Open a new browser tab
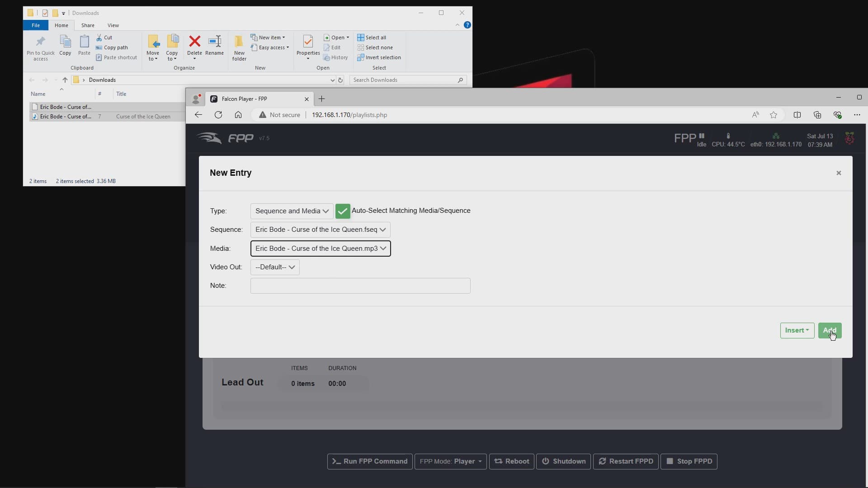This screenshot has width=868, height=488. point(321,99)
